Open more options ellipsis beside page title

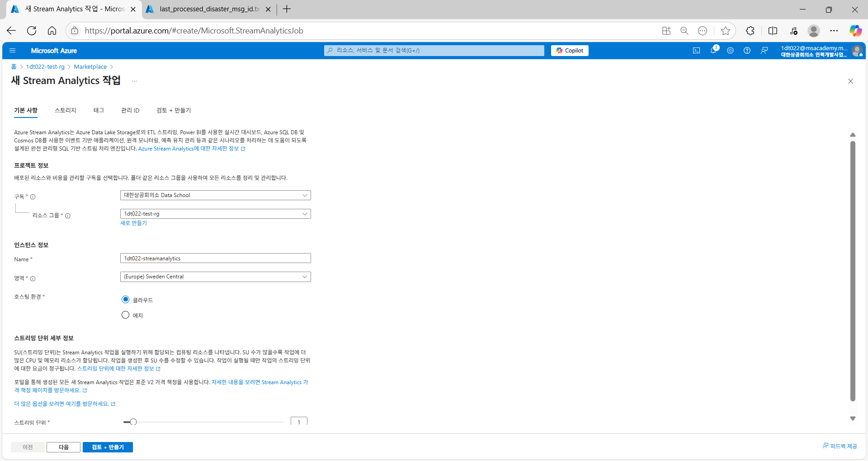point(134,81)
